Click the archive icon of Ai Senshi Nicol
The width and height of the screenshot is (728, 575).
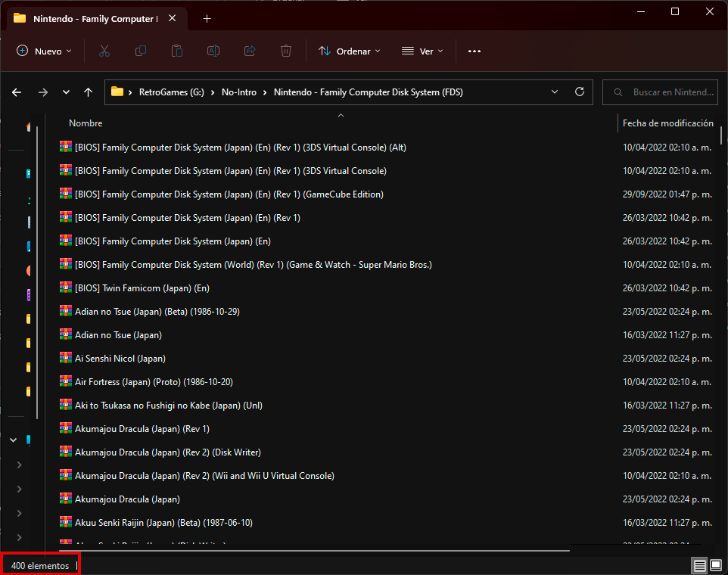point(66,358)
